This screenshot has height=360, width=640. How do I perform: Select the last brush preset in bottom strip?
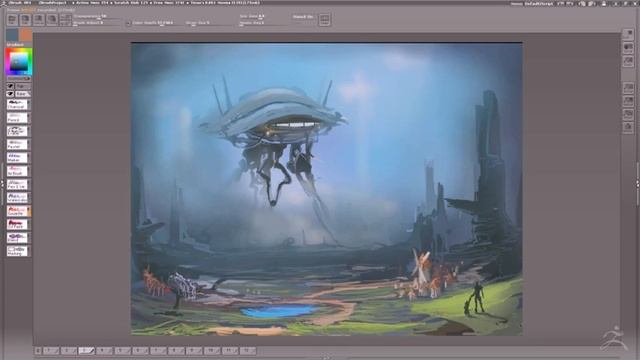pyautogui.click(x=248, y=351)
